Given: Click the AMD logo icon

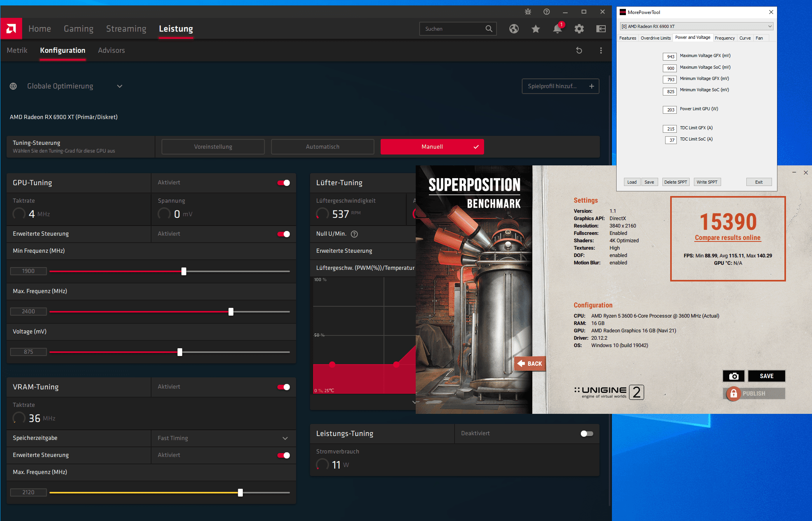Looking at the screenshot, I should (11, 28).
